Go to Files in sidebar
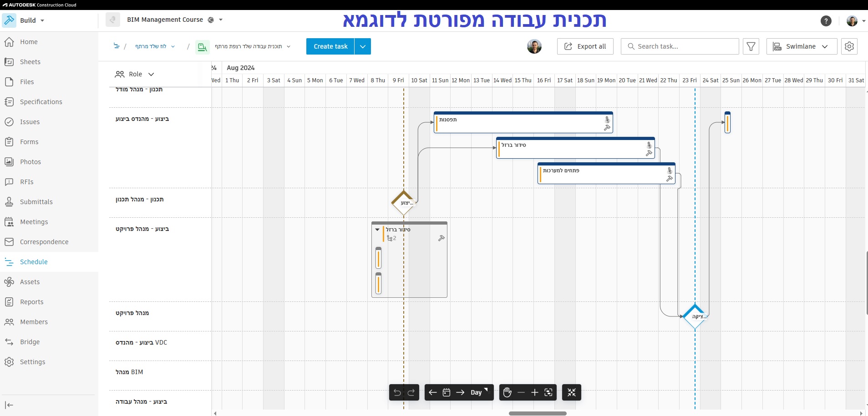The height and width of the screenshot is (416, 868). pos(27,82)
